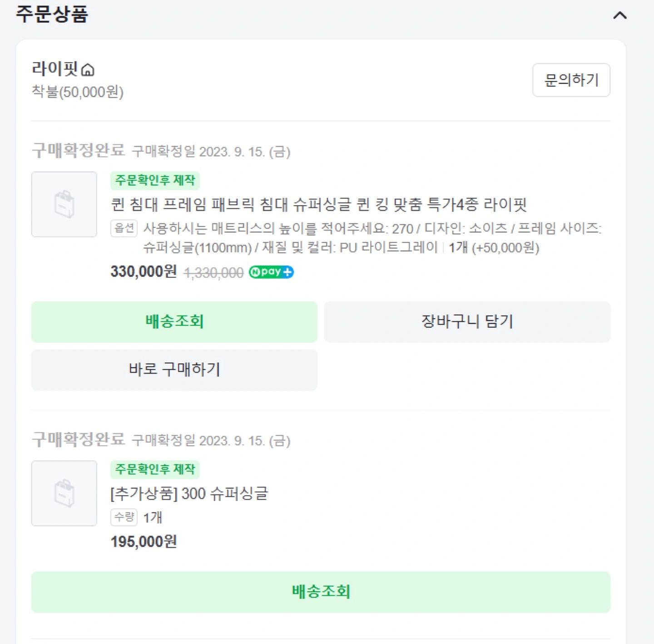Click the 문의하기 button
Screen dimensions: 654x644
(x=571, y=80)
